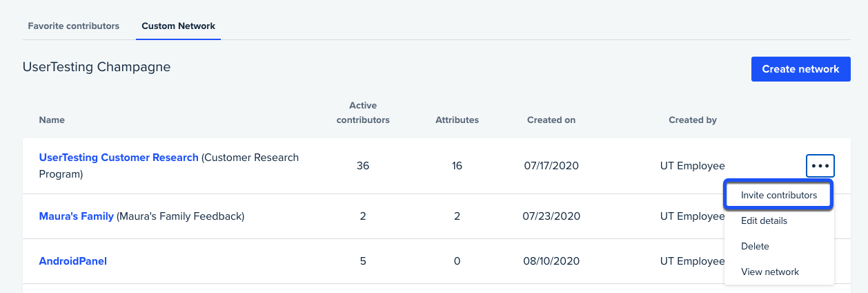Open the three-dot menu for UserTesting Customer Research
The height and width of the screenshot is (293, 868).
point(820,166)
